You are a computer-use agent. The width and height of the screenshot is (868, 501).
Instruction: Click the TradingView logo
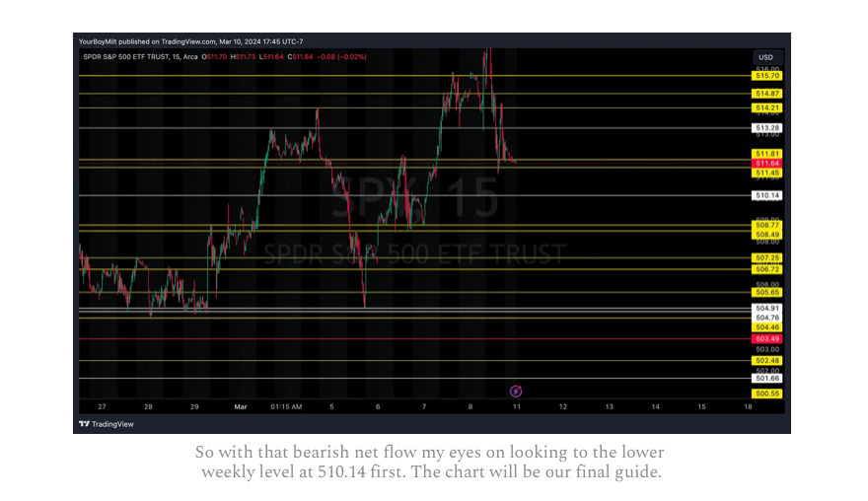tap(107, 424)
